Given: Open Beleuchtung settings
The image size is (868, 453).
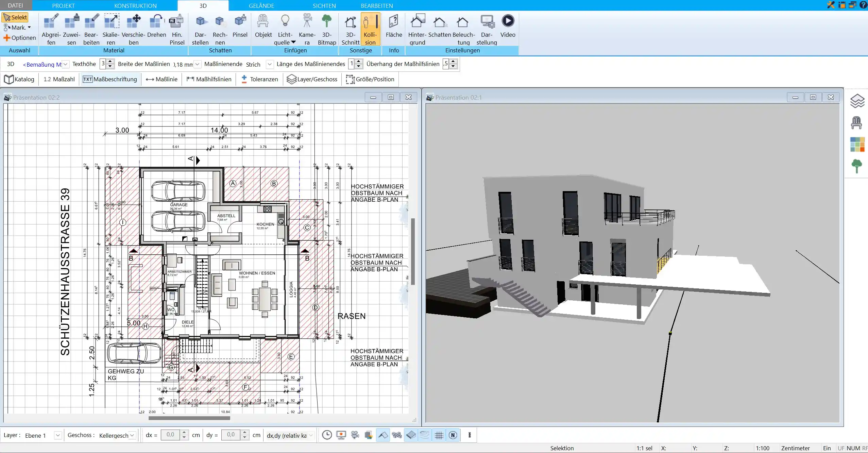Looking at the screenshot, I should point(463,30).
